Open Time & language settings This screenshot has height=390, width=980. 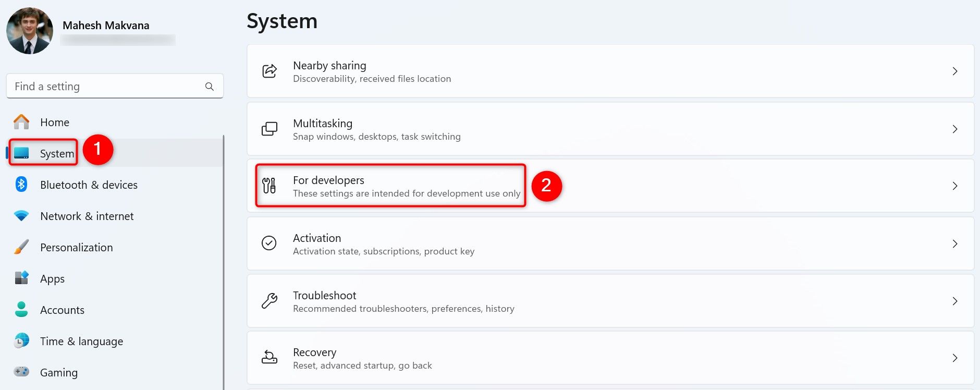coord(81,341)
